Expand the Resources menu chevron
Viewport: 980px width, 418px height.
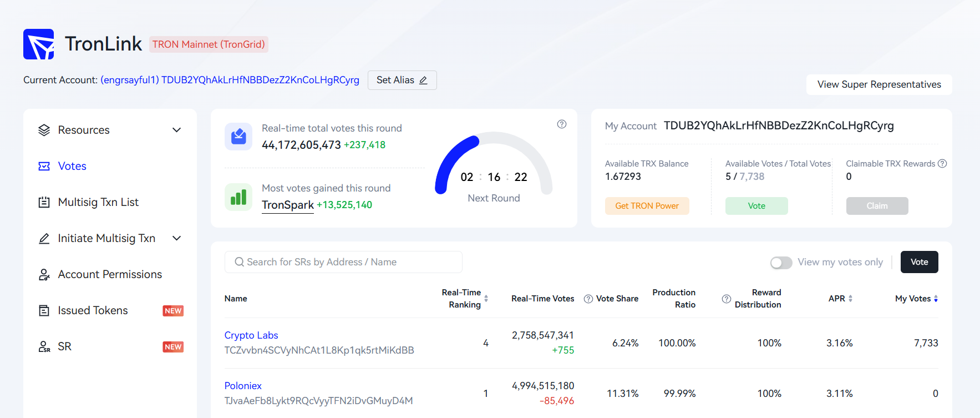coord(177,130)
